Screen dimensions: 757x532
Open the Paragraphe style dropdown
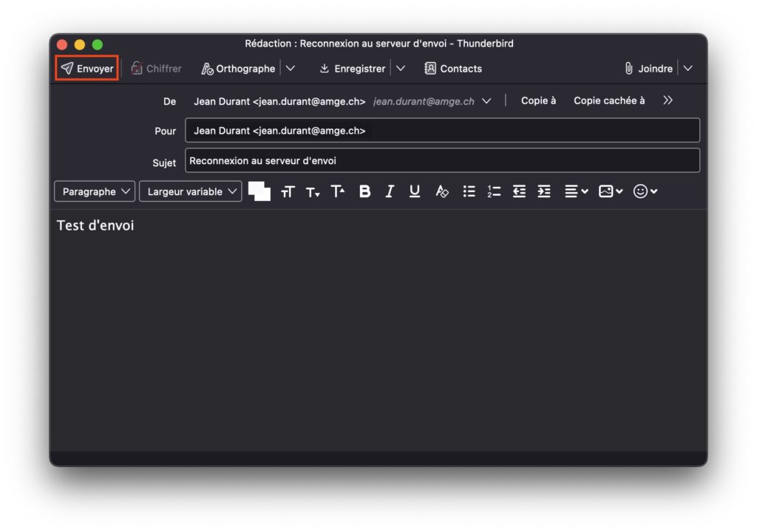tap(95, 191)
